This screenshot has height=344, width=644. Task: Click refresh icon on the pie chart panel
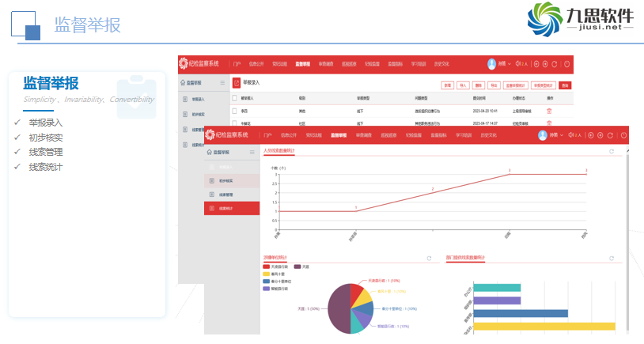(x=429, y=258)
